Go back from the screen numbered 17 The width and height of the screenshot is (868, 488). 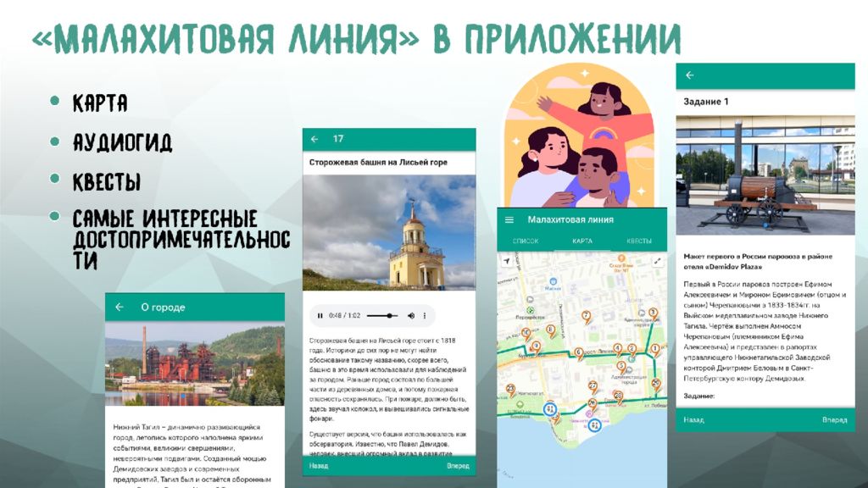coord(314,139)
